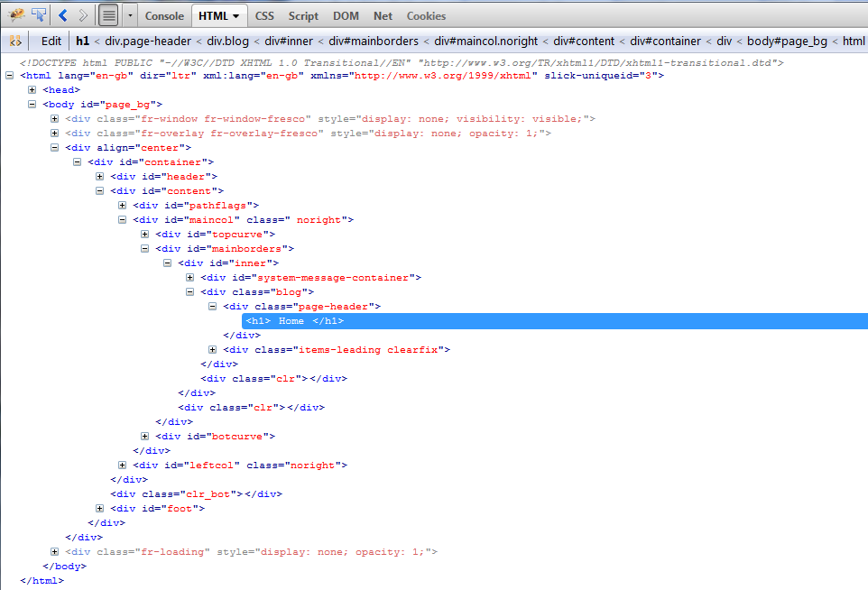Collapse the blog div node
The width and height of the screenshot is (868, 590).
tap(189, 291)
